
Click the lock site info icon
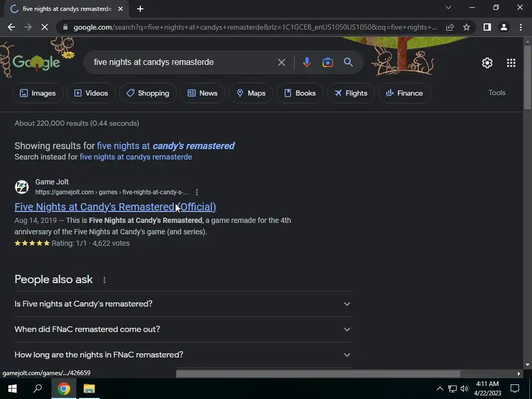coord(65,27)
